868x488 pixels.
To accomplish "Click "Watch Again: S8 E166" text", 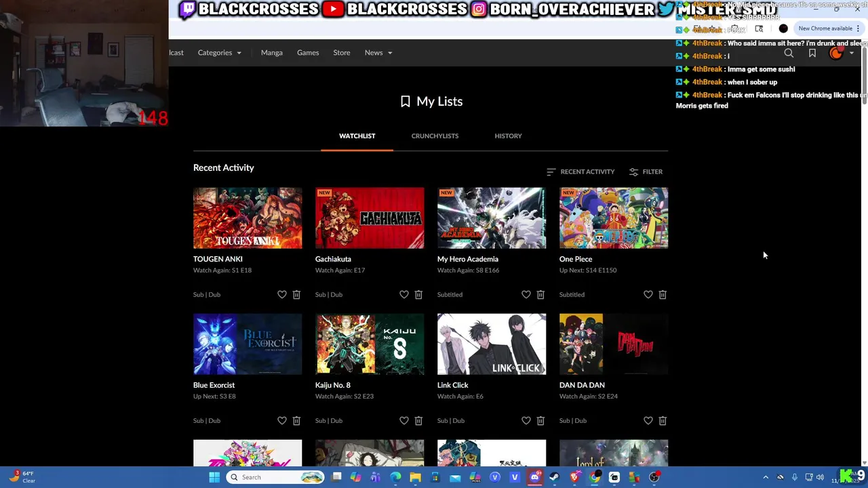I will (x=468, y=270).
